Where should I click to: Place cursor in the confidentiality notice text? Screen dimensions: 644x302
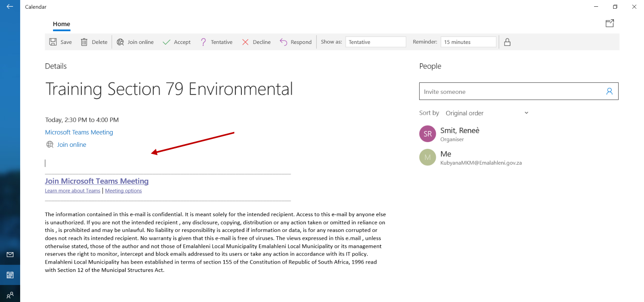(215, 242)
